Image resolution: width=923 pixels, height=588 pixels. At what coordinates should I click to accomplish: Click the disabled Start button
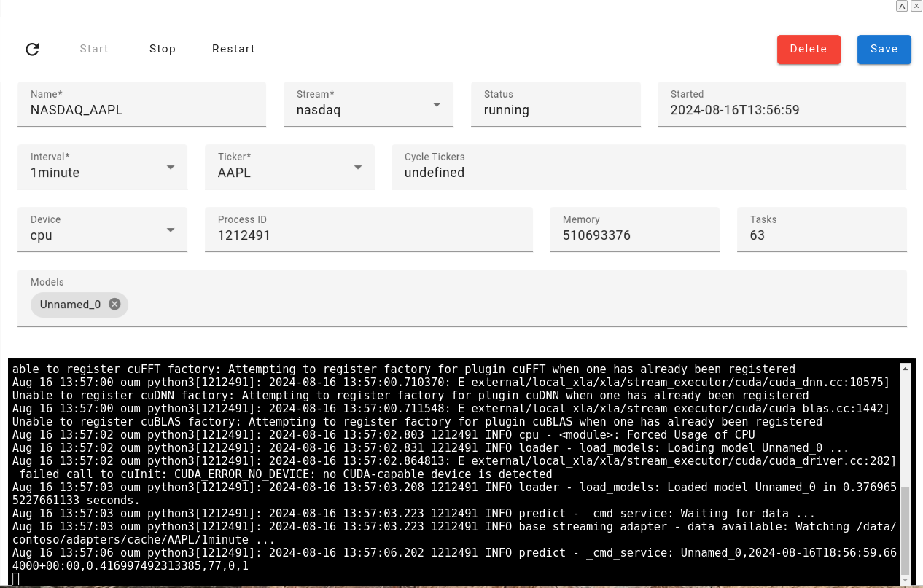[x=93, y=49]
